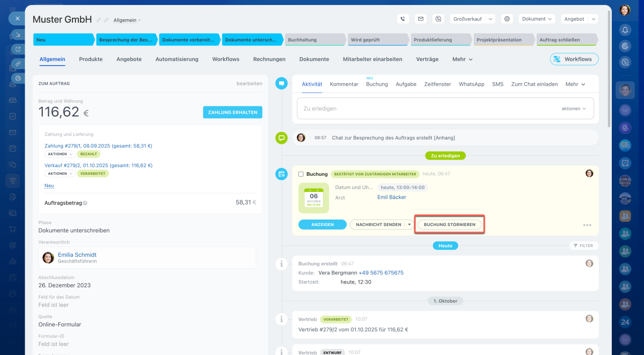
Task: Click the help icon next to Auftragsbetrag
Action: click(x=85, y=203)
